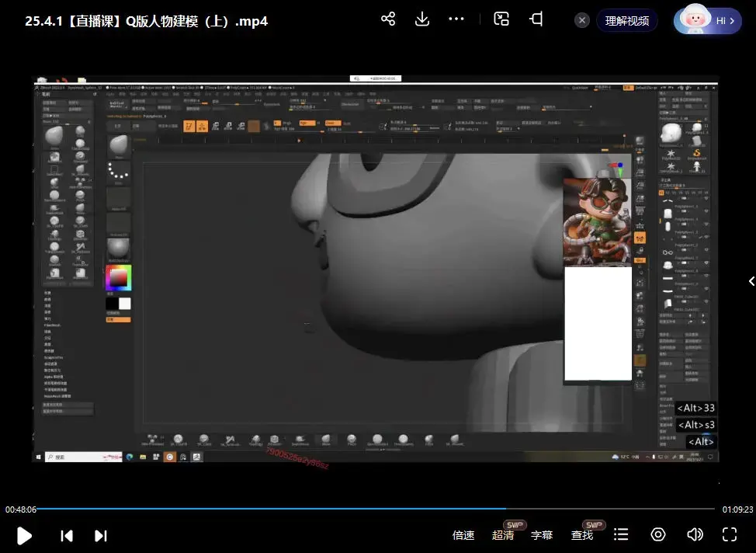
Task: Download the video with the download icon
Action: 422,19
